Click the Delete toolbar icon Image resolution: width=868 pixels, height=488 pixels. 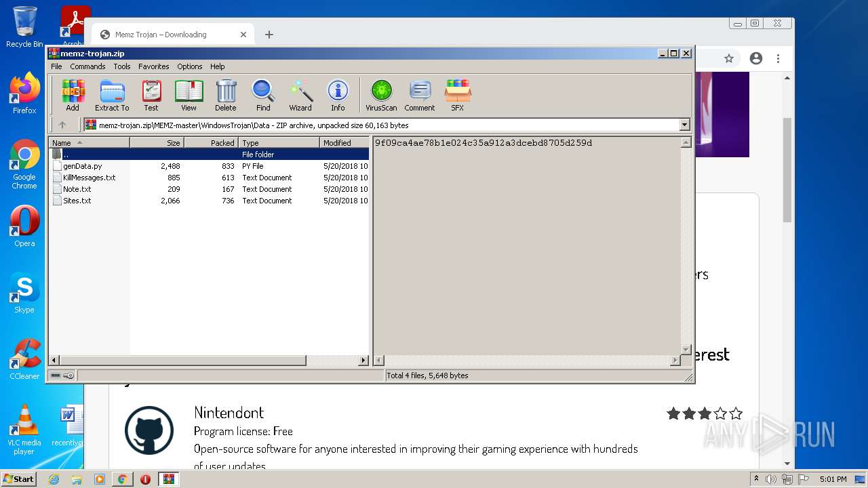(226, 96)
